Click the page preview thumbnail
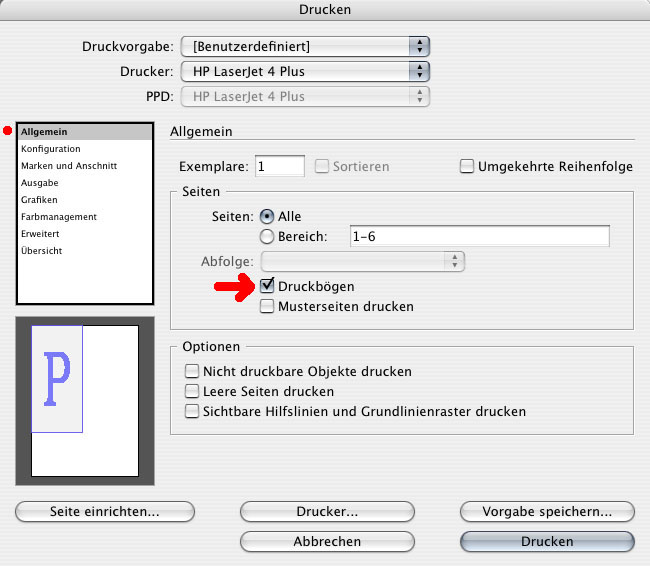The image size is (650, 566). pyautogui.click(x=84, y=400)
